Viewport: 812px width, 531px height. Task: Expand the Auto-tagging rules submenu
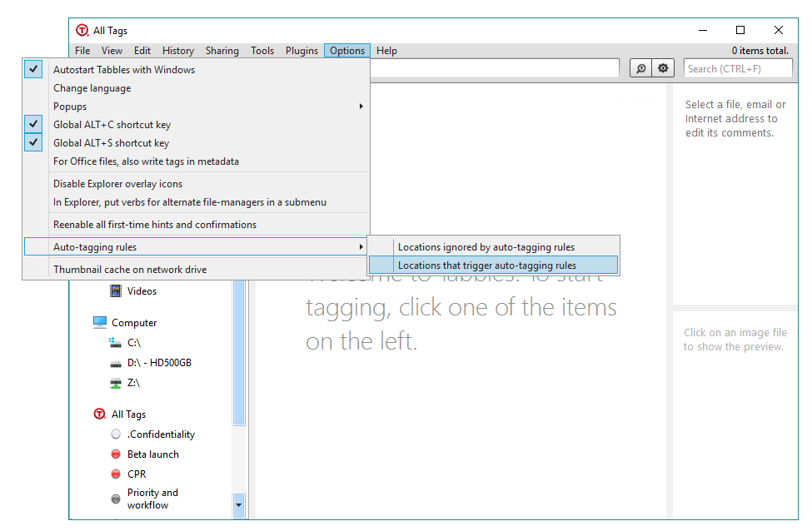point(197,247)
